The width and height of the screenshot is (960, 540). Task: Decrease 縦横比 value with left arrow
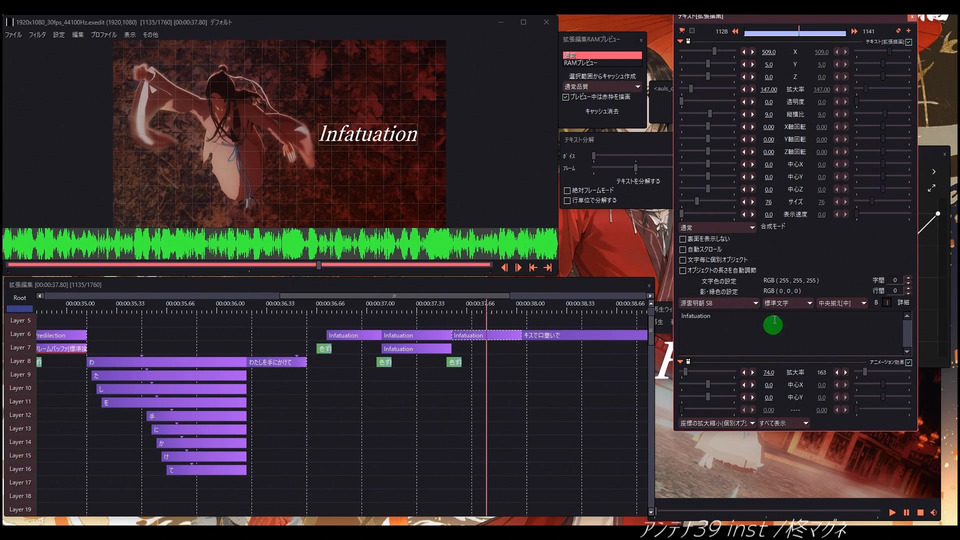[744, 114]
